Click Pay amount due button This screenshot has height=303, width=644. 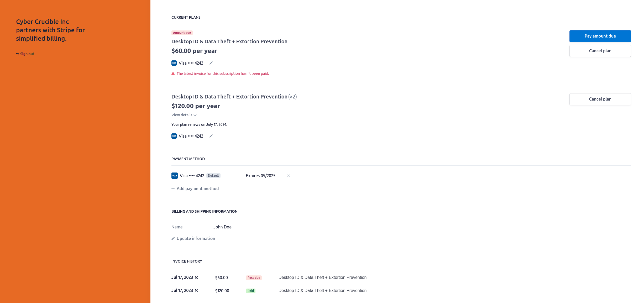coord(600,36)
